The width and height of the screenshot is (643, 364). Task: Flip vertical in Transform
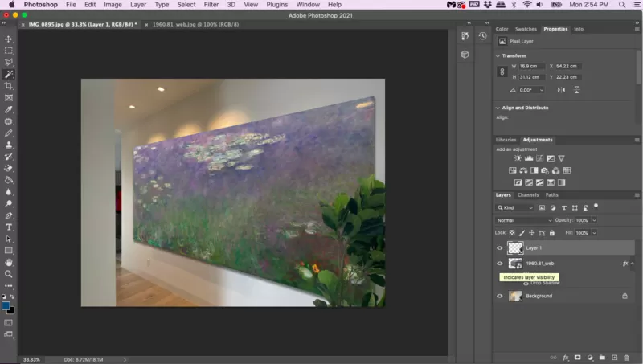pyautogui.click(x=576, y=90)
